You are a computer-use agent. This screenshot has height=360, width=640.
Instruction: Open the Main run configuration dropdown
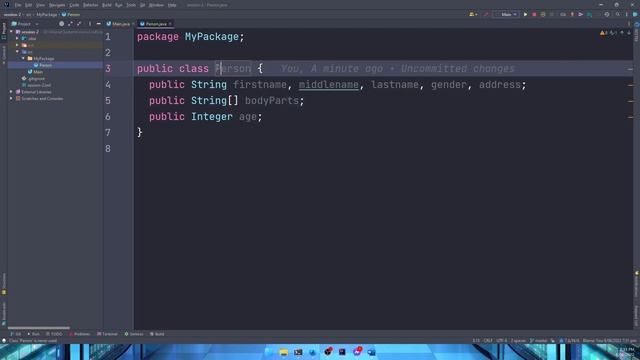pos(506,14)
